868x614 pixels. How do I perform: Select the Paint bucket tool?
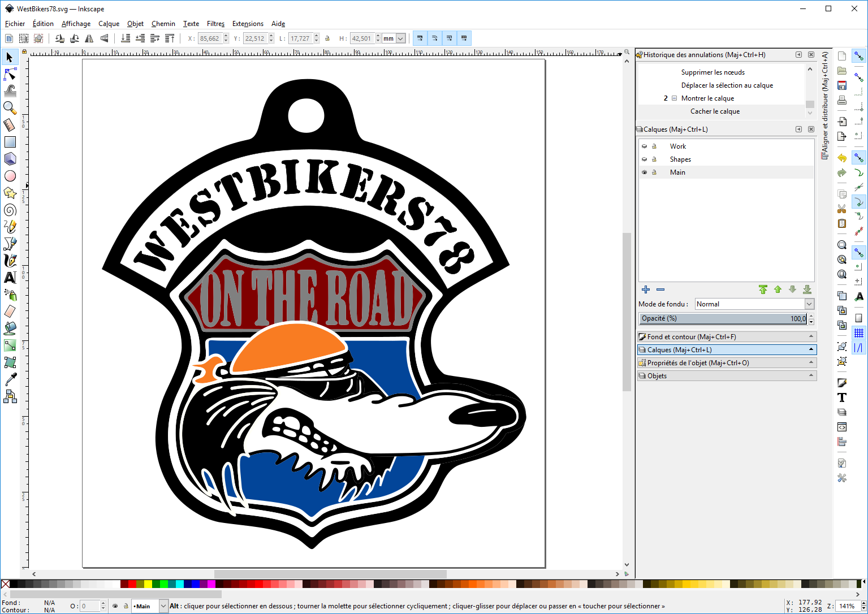(x=10, y=328)
